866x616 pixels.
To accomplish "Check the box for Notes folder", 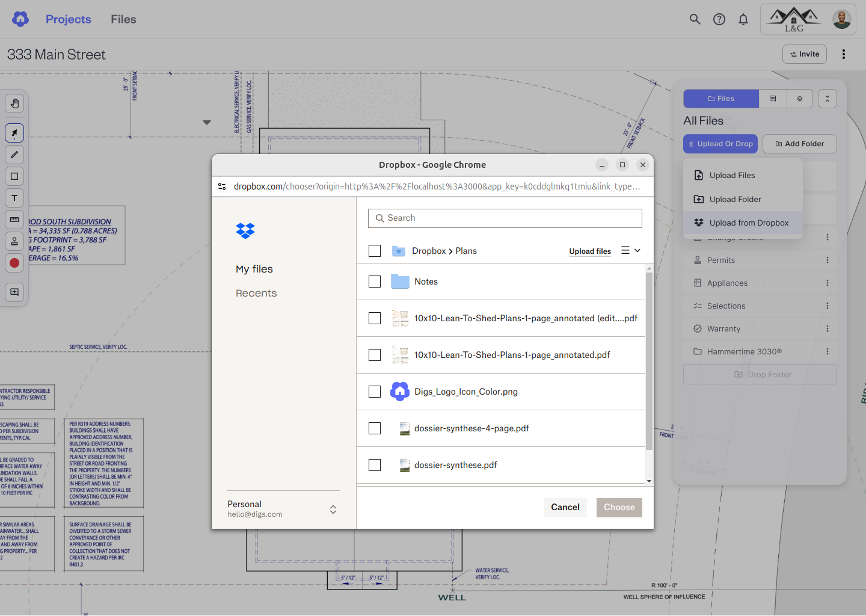I will point(375,282).
